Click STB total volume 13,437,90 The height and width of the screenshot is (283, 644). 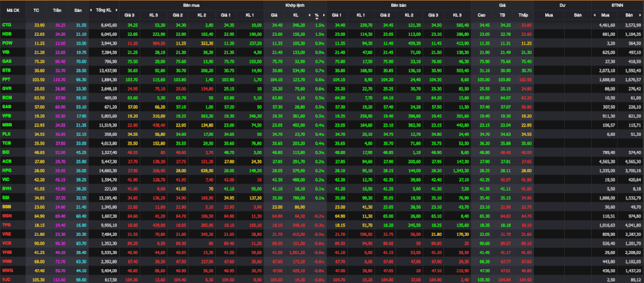[x=108, y=70]
